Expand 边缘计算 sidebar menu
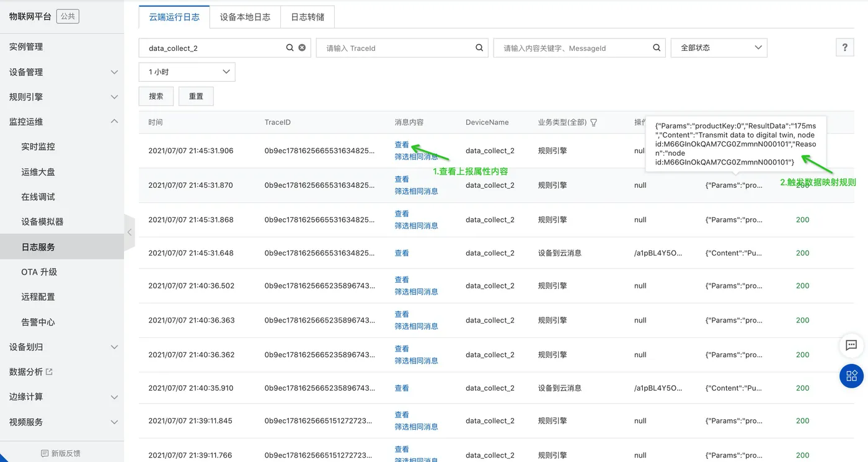The height and width of the screenshot is (462, 868). [62, 397]
